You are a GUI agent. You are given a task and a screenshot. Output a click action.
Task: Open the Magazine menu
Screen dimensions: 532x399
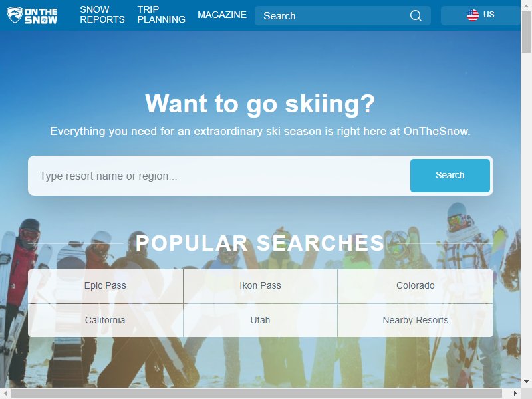[x=222, y=15]
